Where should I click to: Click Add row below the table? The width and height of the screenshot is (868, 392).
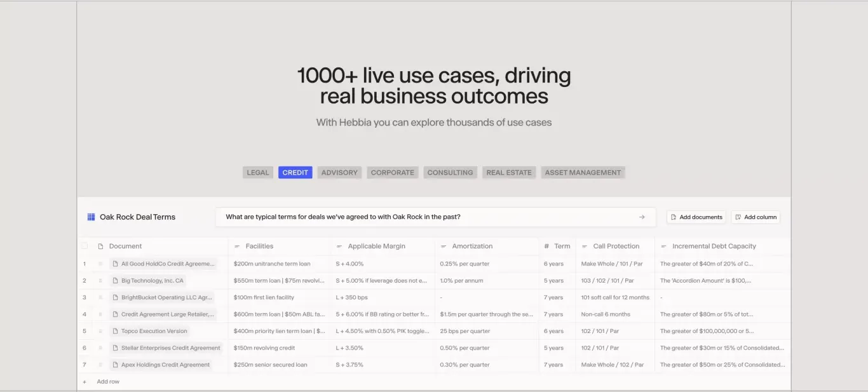click(108, 382)
